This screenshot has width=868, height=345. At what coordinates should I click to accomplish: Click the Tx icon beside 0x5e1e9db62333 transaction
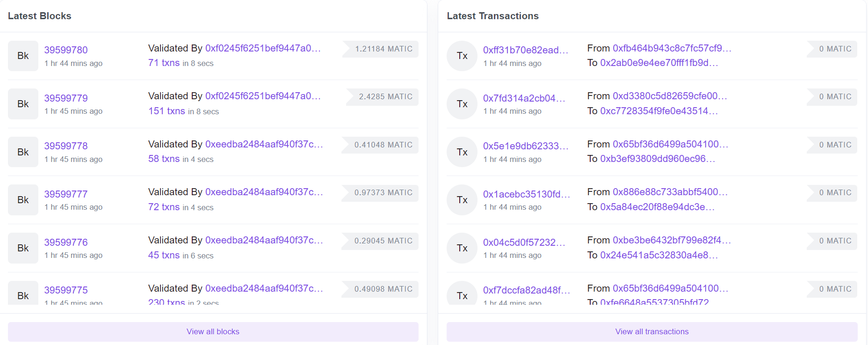pyautogui.click(x=462, y=152)
